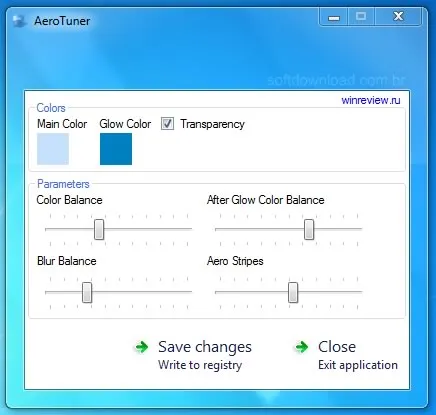This screenshot has height=415, width=436.
Task: Close the window using title bar X
Action: click(x=398, y=17)
